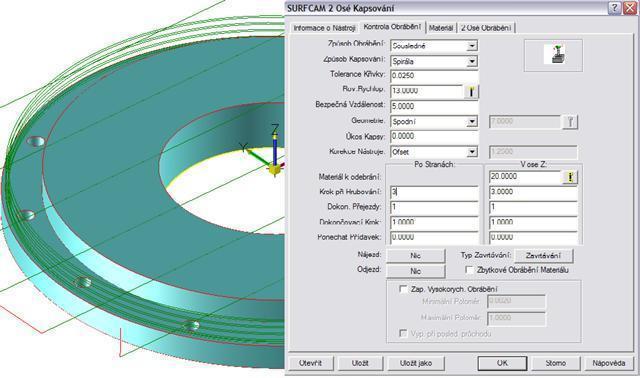Switch to 2 Osé Obrábění tab
This screenshot has width=640, height=378.
[x=486, y=28]
